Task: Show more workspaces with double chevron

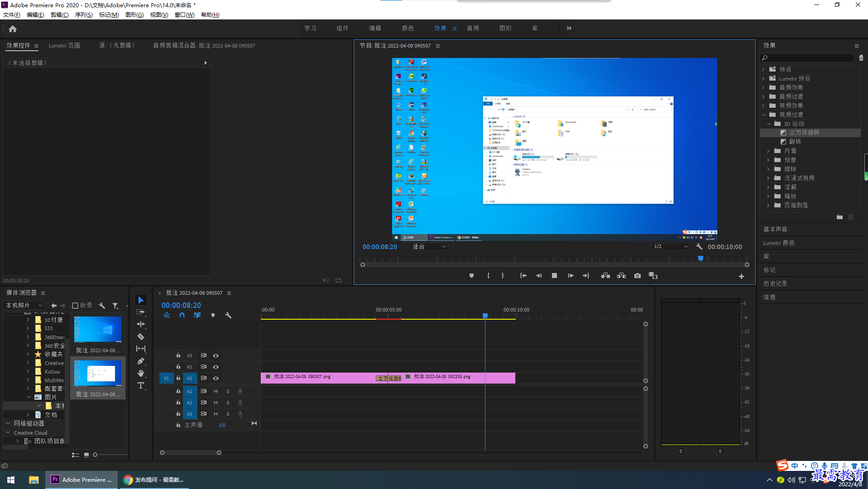Action: coord(569,28)
